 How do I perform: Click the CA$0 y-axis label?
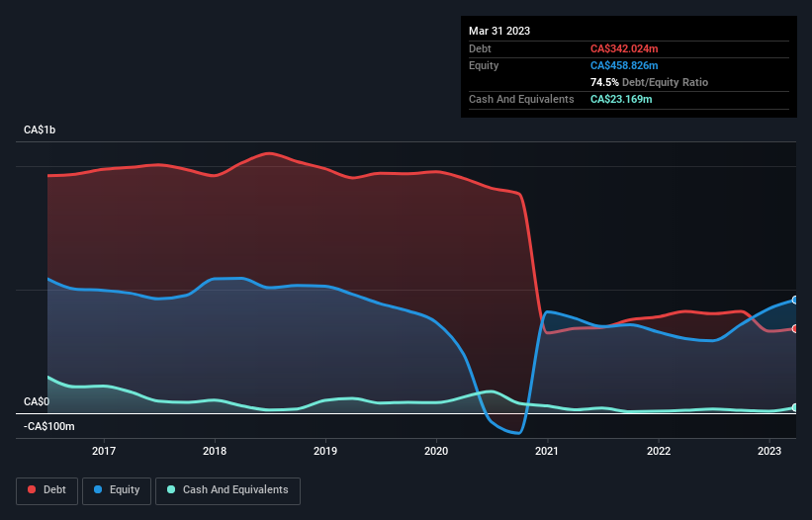coord(37,402)
